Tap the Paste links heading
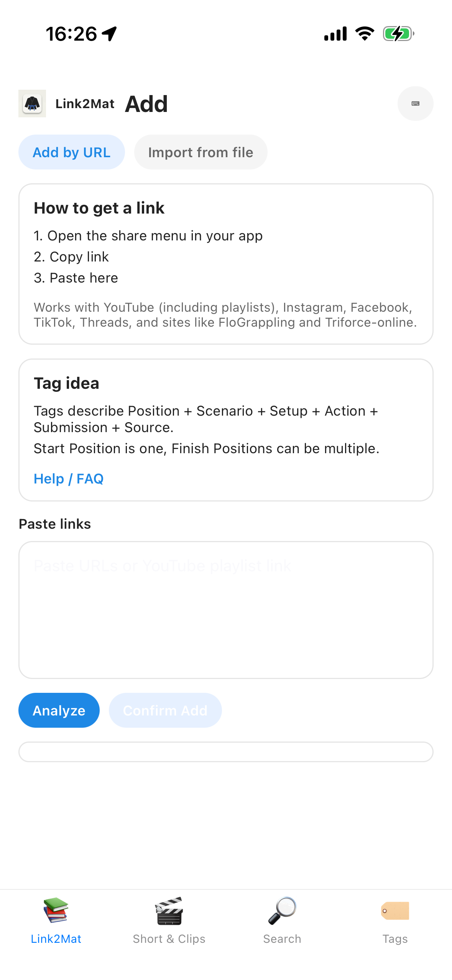Image resolution: width=452 pixels, height=980 pixels. pyautogui.click(x=55, y=524)
